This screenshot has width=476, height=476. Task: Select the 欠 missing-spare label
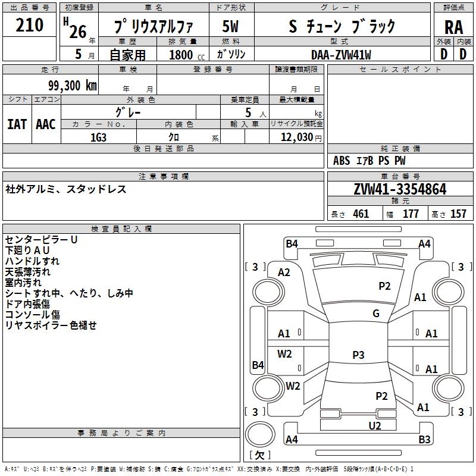pos(260,455)
